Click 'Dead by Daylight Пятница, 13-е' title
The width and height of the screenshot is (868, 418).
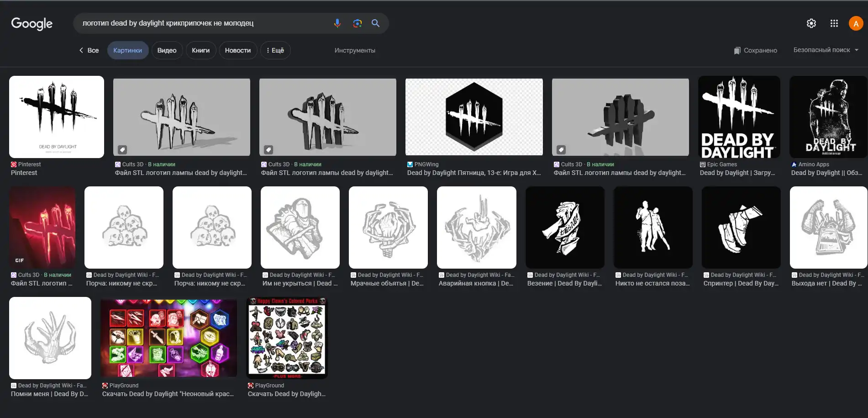point(474,173)
